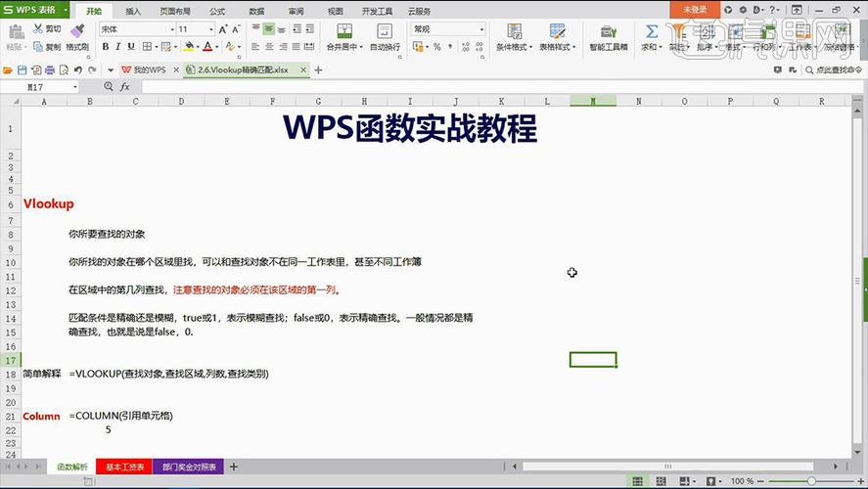868x489 pixels.
Task: Click the Save floppy-disk icon
Action: (22, 70)
